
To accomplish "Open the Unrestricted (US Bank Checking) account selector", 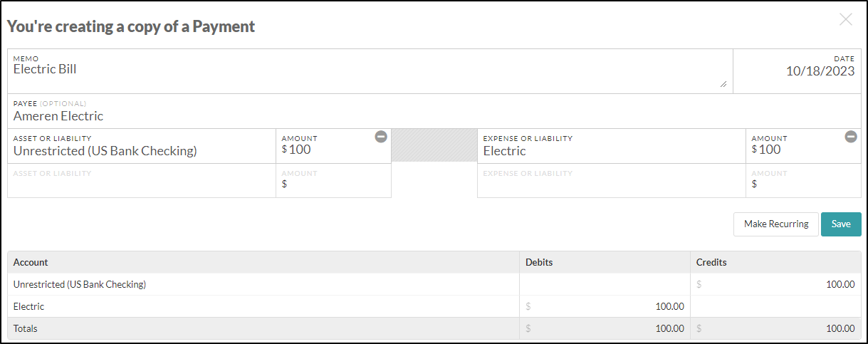I will (x=142, y=146).
